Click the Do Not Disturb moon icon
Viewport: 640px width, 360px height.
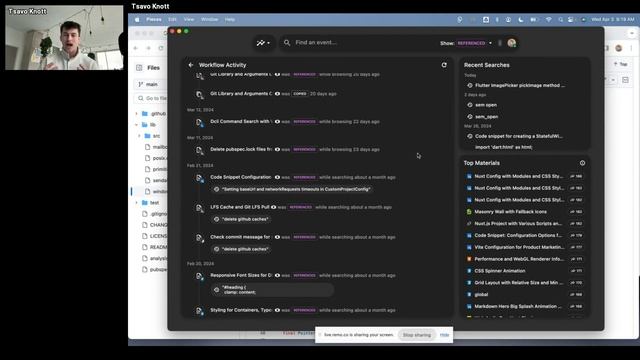pos(521,20)
